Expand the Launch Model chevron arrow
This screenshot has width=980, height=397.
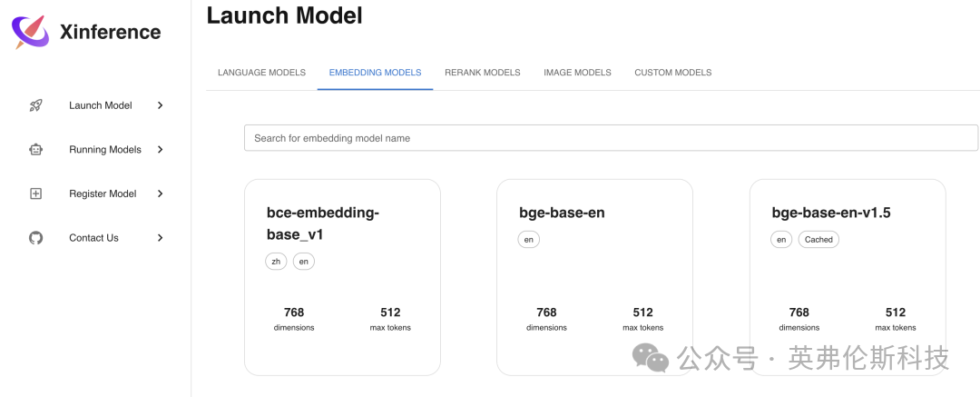click(x=160, y=105)
